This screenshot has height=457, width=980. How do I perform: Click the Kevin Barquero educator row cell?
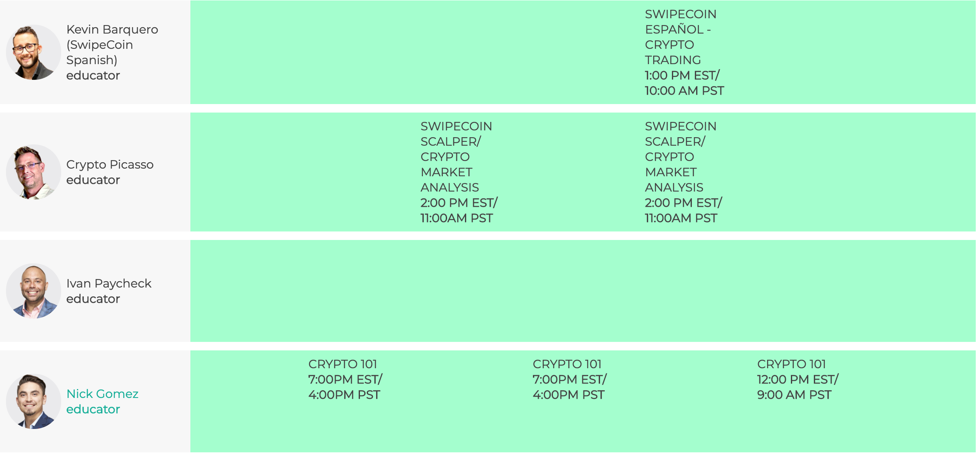pos(95,52)
